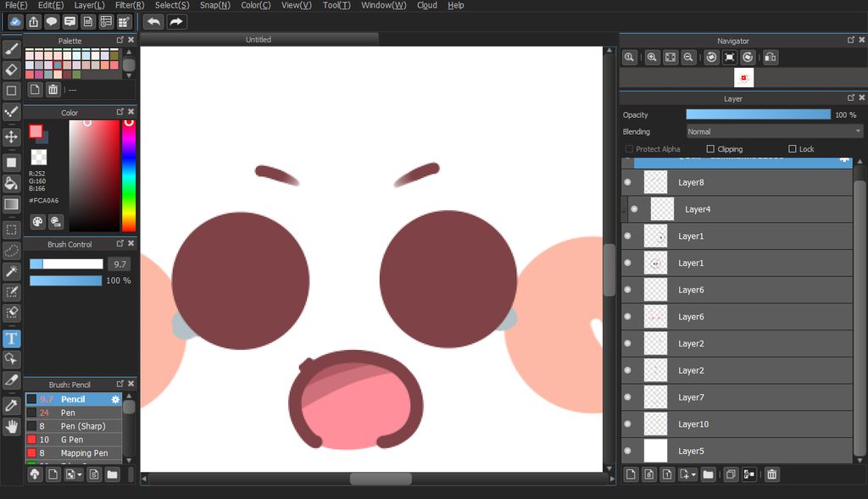This screenshot has width=868, height=499.
Task: Click the new brush page icon in Brush panel
Action: click(53, 474)
